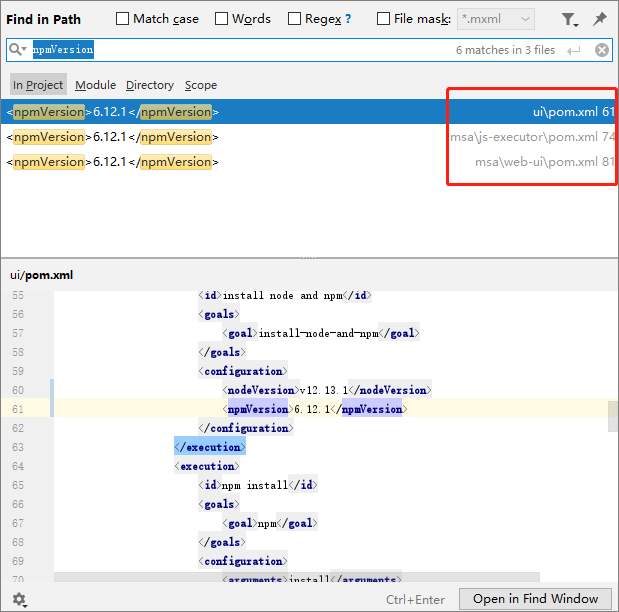Switch to the Directory tab

(150, 85)
